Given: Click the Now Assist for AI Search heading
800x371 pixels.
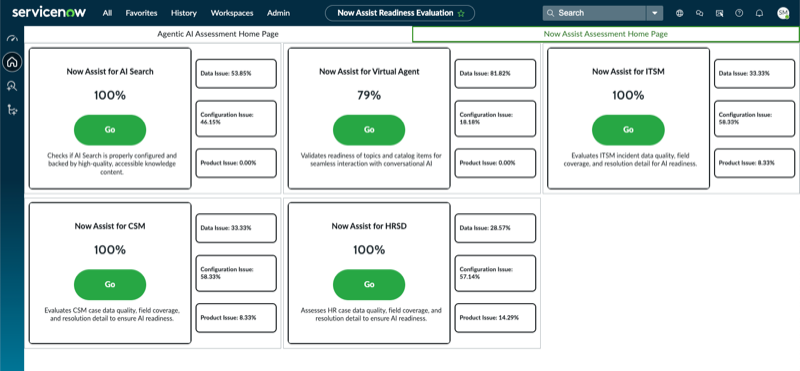Looking at the screenshot, I should pyautogui.click(x=110, y=72).
